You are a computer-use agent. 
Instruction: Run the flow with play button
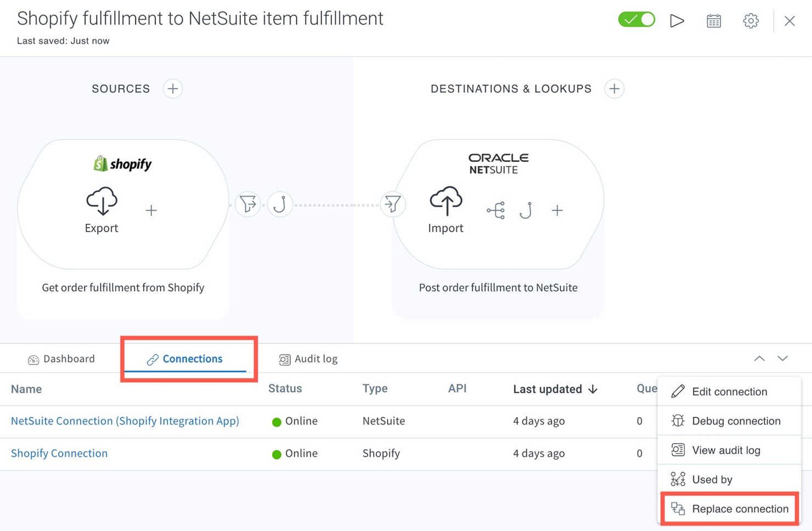pyautogui.click(x=677, y=21)
